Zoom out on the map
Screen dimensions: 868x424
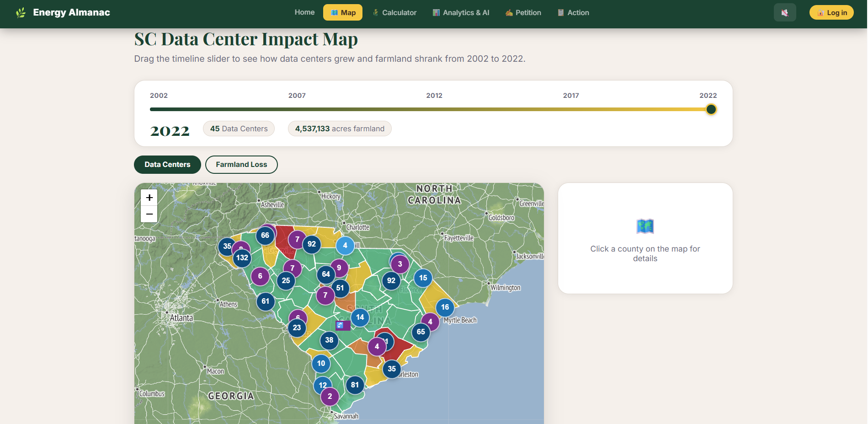[149, 214]
